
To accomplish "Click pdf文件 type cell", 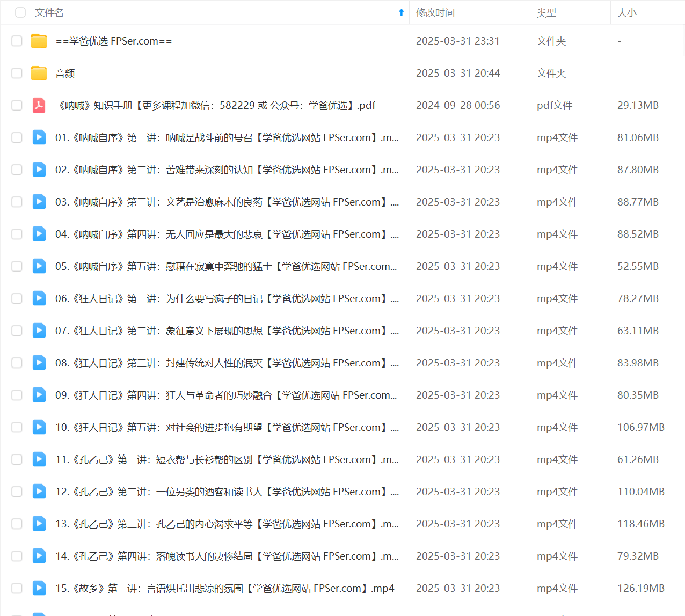I will pos(555,105).
